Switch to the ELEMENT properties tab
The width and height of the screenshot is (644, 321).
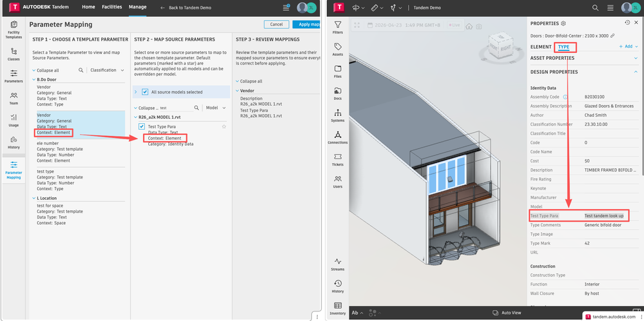tap(540, 47)
